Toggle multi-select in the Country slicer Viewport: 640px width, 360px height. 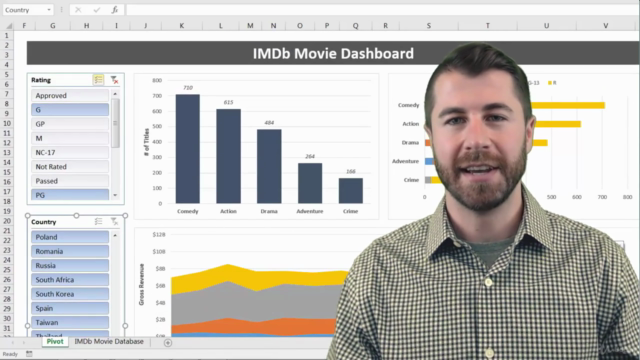[98, 222]
